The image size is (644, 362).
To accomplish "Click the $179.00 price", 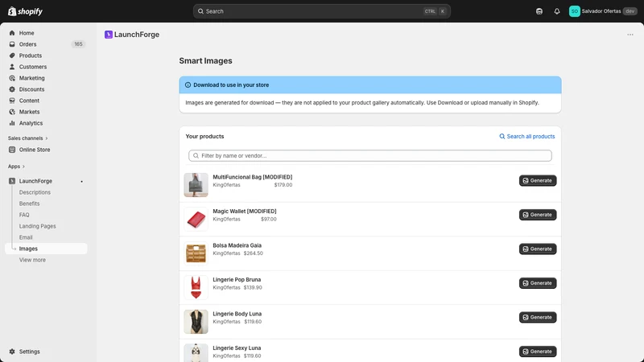I will pos(283,185).
